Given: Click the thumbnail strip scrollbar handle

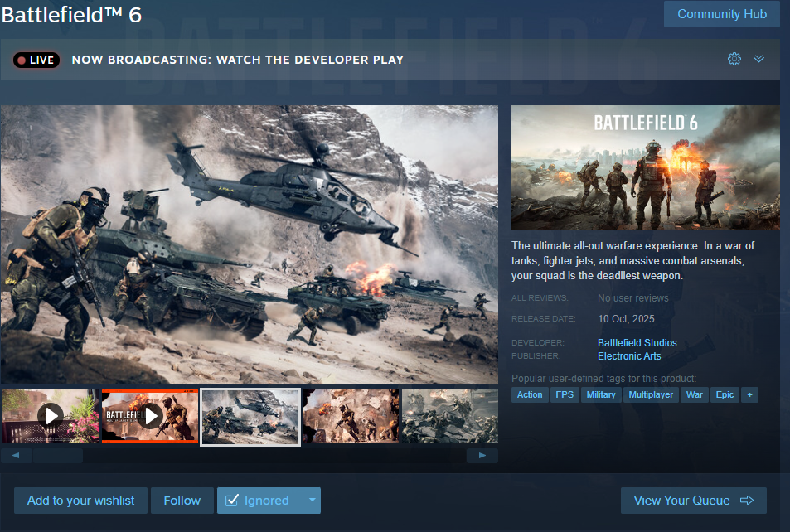Looking at the screenshot, I should click(x=58, y=456).
